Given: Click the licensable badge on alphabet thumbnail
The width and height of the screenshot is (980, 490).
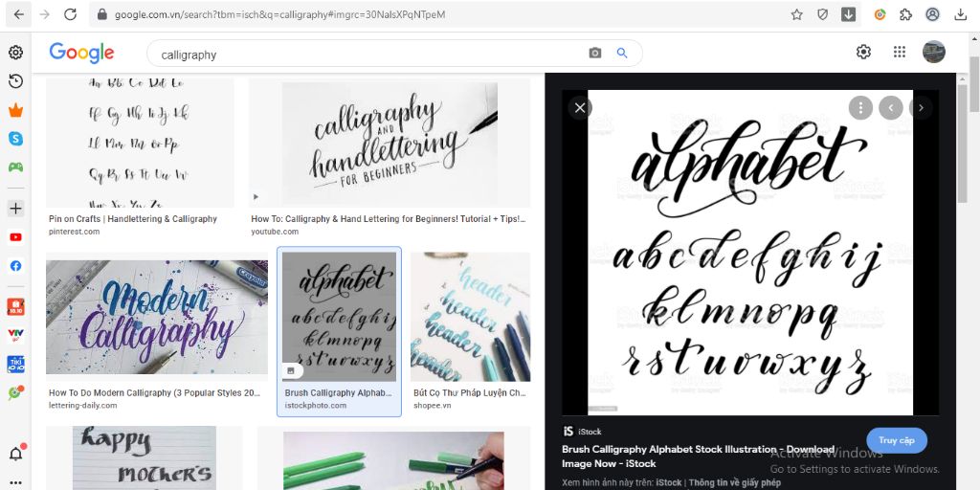Looking at the screenshot, I should (290, 370).
